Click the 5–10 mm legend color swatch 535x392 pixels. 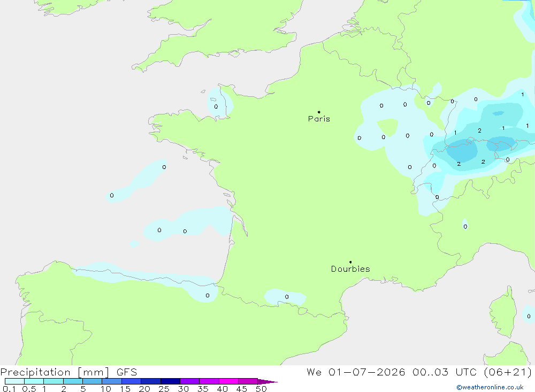click(93, 381)
